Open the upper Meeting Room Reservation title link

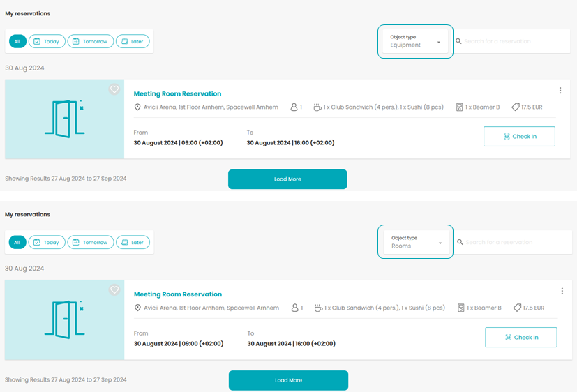pos(177,93)
